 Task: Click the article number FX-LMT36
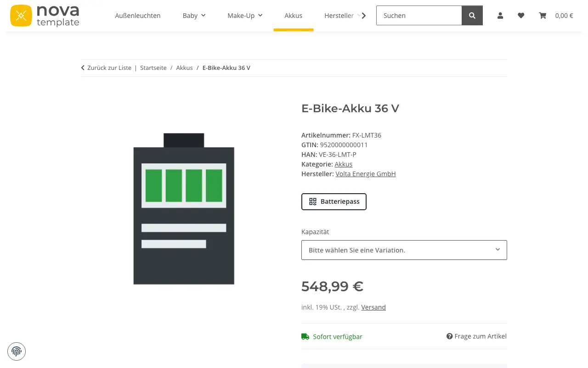367,135
